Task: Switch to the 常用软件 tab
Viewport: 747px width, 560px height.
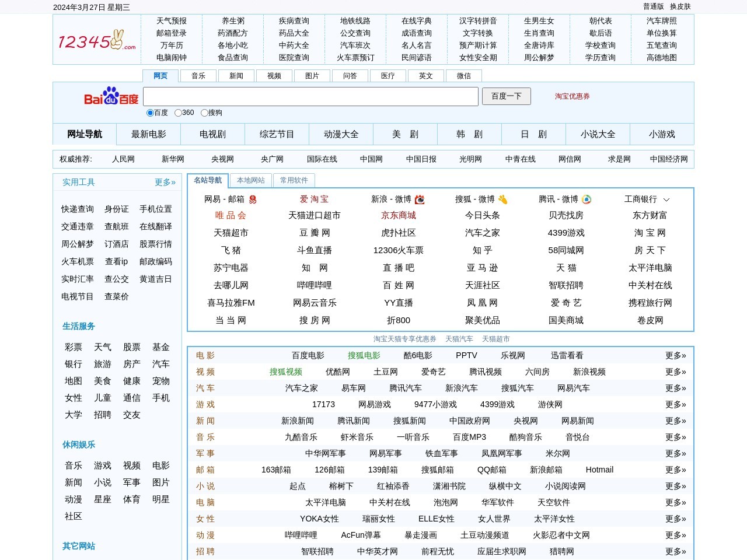Action: [294, 180]
